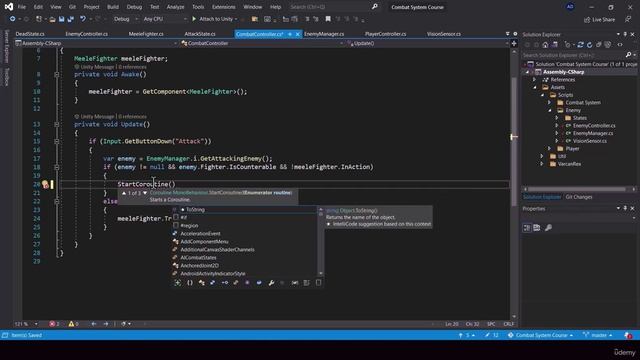Close the CombatController.cs tab
The height and width of the screenshot is (360, 640).
pos(298,34)
